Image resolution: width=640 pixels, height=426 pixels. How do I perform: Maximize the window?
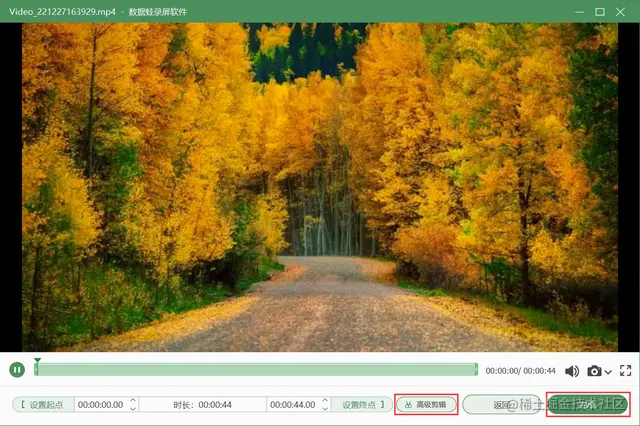(x=600, y=12)
